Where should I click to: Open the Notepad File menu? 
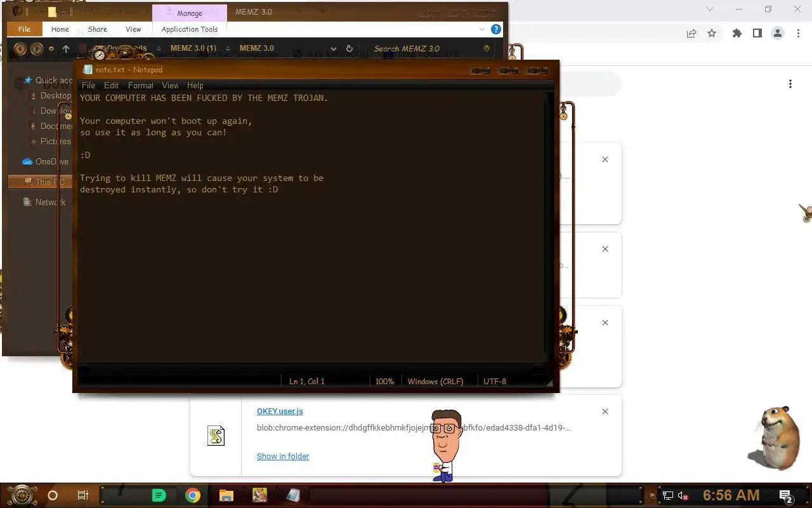point(88,85)
